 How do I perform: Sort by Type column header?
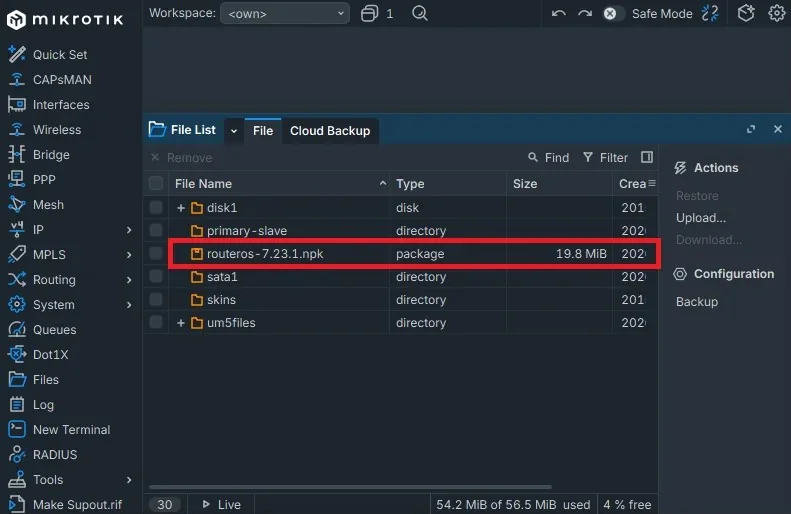pyautogui.click(x=448, y=184)
